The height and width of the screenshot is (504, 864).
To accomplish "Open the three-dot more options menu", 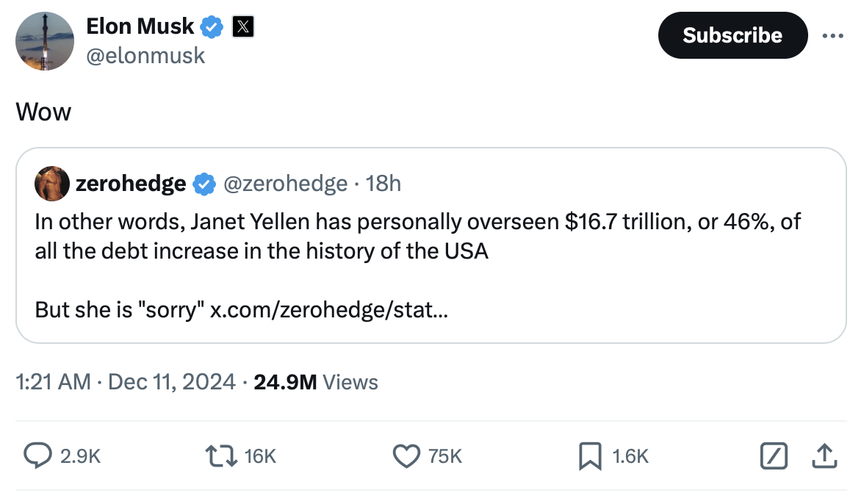I will 832,35.
